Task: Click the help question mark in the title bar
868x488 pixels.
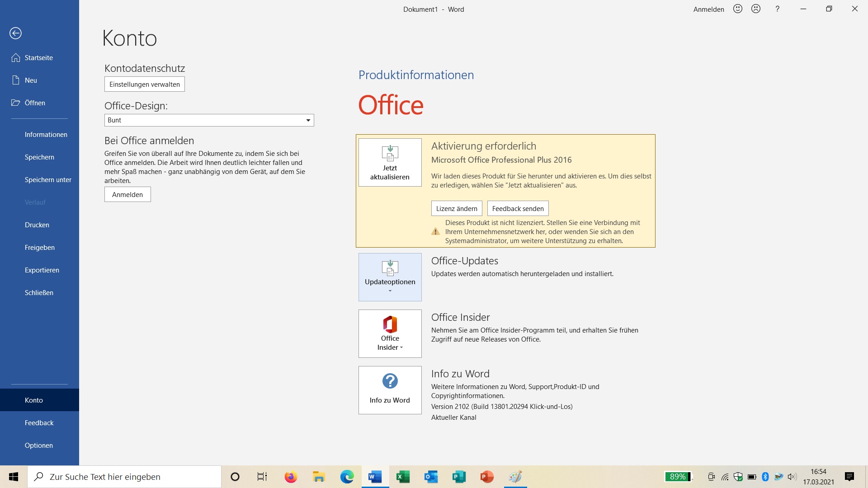Action: click(x=777, y=9)
